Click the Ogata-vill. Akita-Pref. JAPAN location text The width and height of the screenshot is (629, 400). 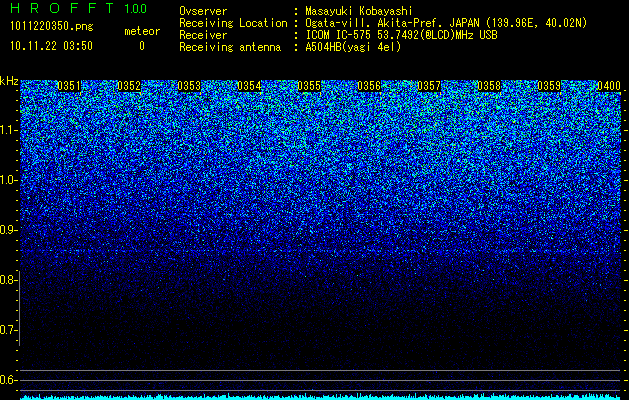point(446,23)
